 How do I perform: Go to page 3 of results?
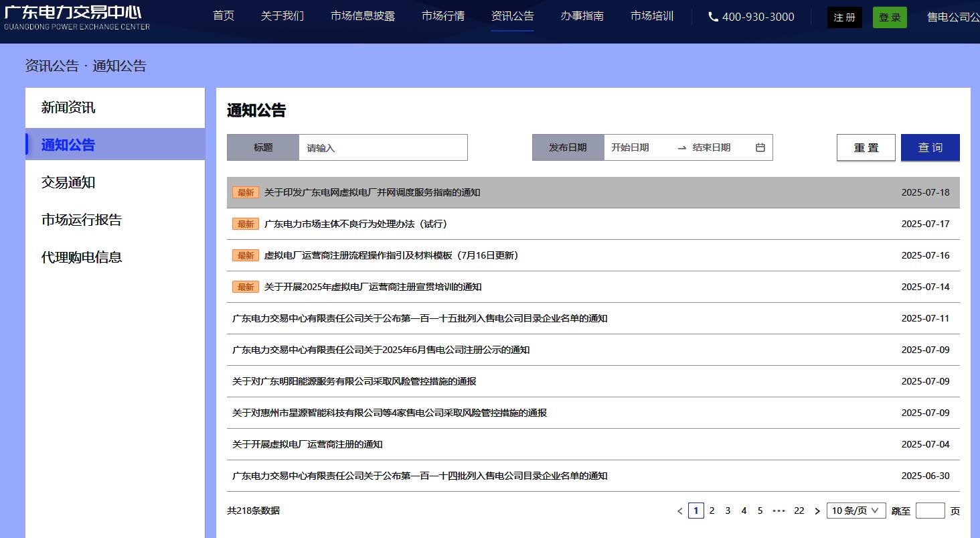[x=728, y=511]
